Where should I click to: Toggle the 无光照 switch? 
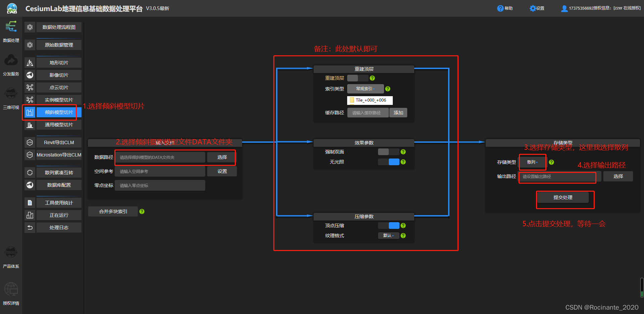click(388, 162)
